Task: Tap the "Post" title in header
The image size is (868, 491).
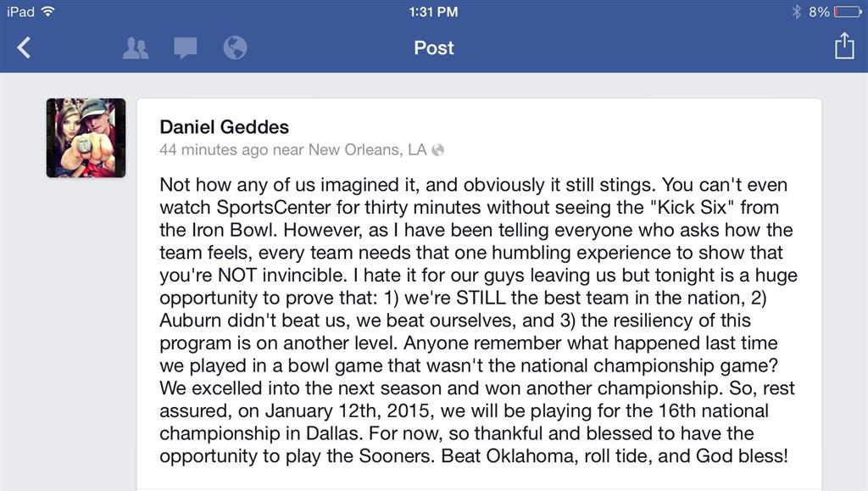Action: point(434,47)
